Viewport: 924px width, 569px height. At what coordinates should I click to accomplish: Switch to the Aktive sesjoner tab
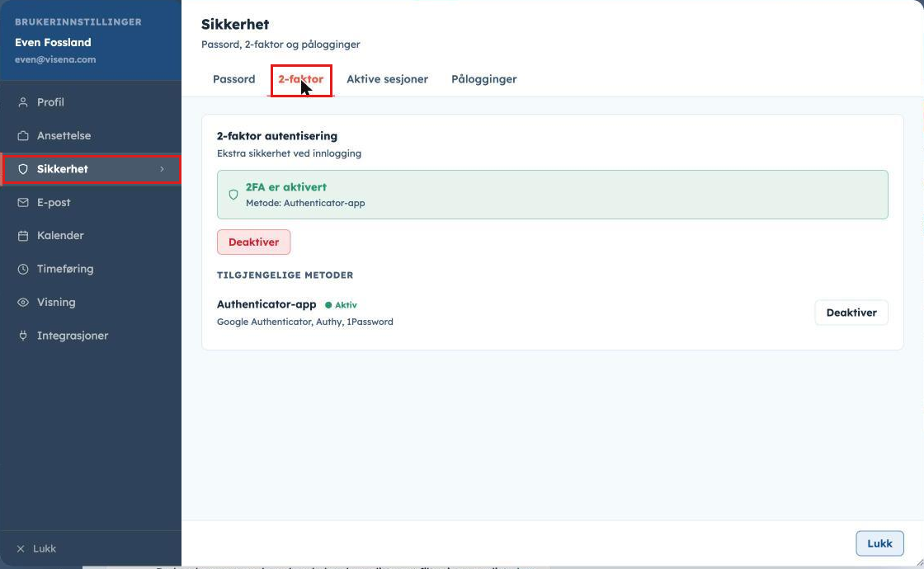(x=387, y=79)
